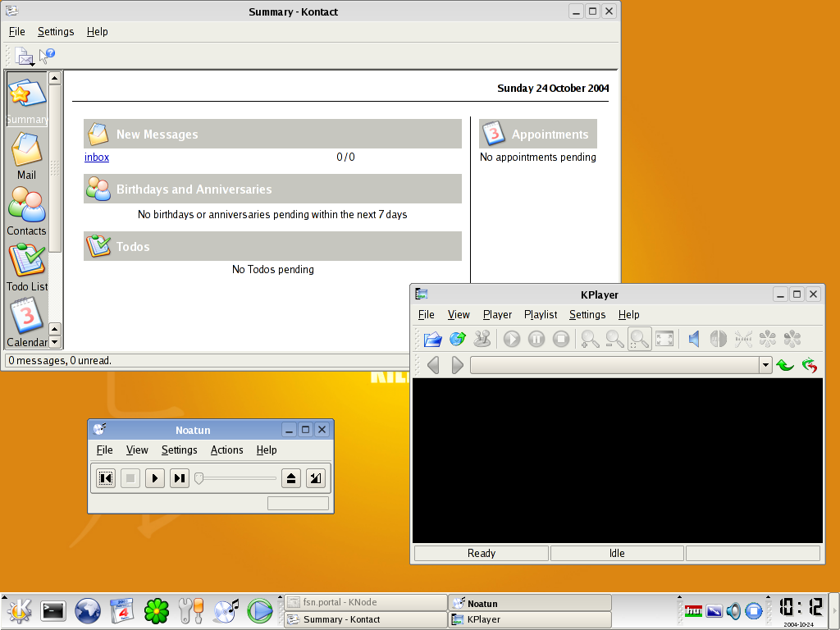Click the Kontact sidebar scroll down arrow
Image resolution: width=840 pixels, height=630 pixels.
55,342
